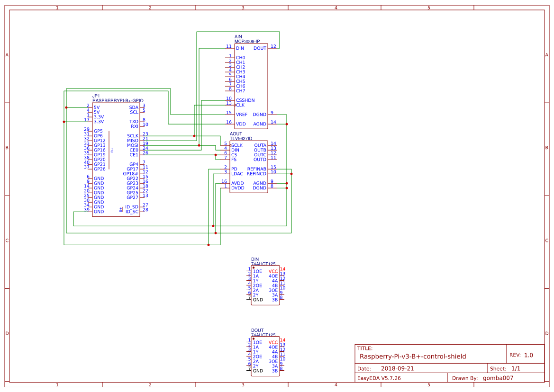Select the DIN 74AHCT125 buffer symbol
The image size is (554, 392).
(265, 285)
